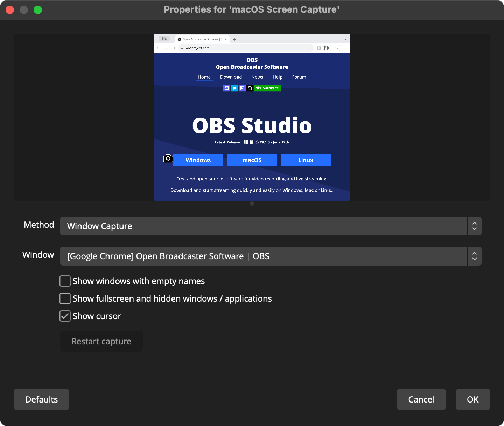Click the Cancel button
The image size is (504, 426).
421,399
